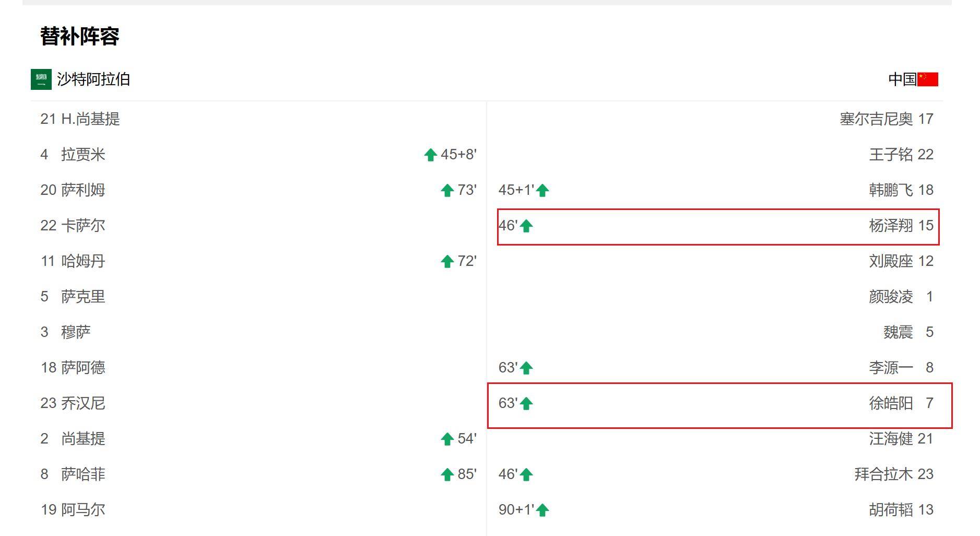Open player 拉贾米 number 4
Image resolution: width=980 pixels, height=536 pixels.
point(73,155)
